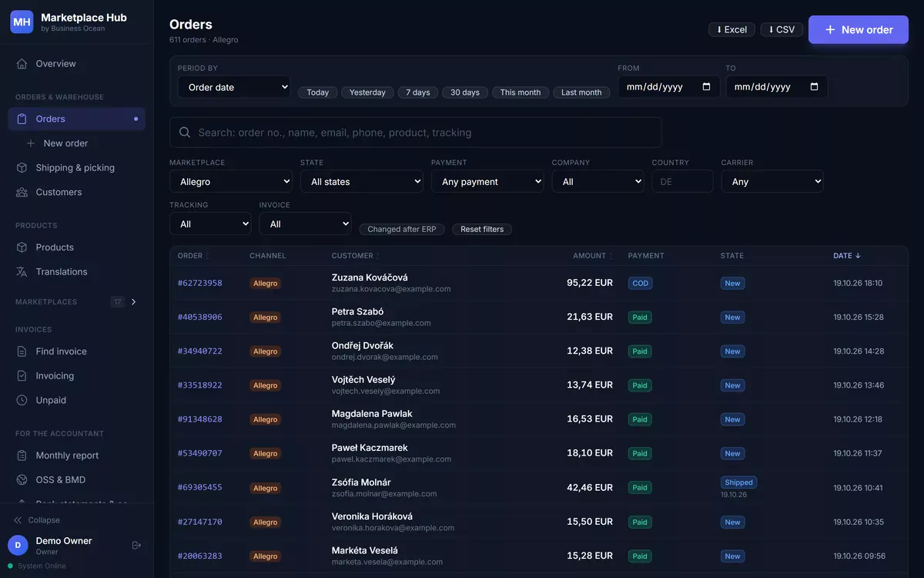924x578 pixels.
Task: Export orders via the CSV button
Action: 782,29
